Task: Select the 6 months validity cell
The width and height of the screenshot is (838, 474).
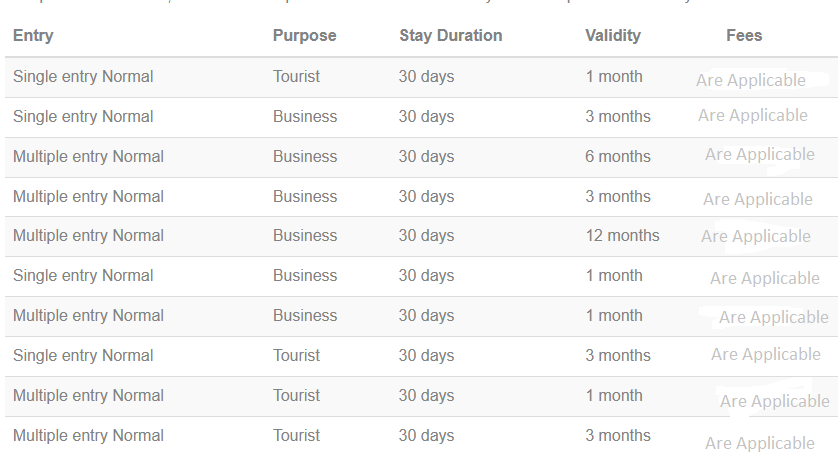Action: 618,157
